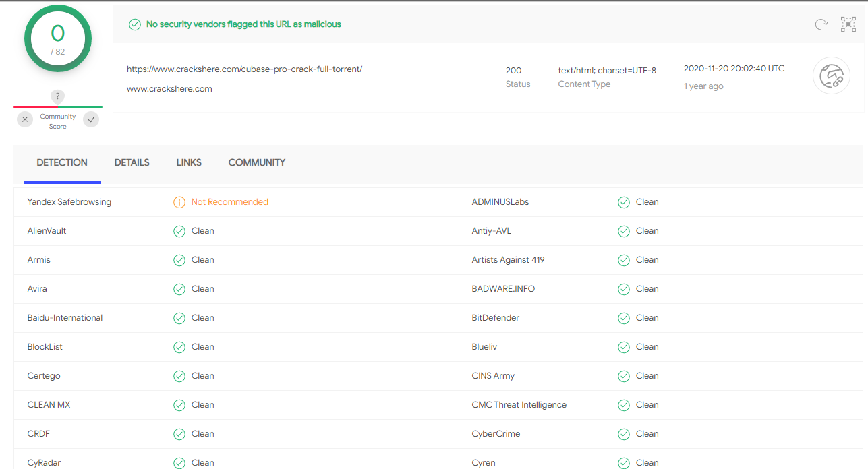Click the BlockList vendor name
Viewport: 868px width, 469px height.
click(x=45, y=347)
